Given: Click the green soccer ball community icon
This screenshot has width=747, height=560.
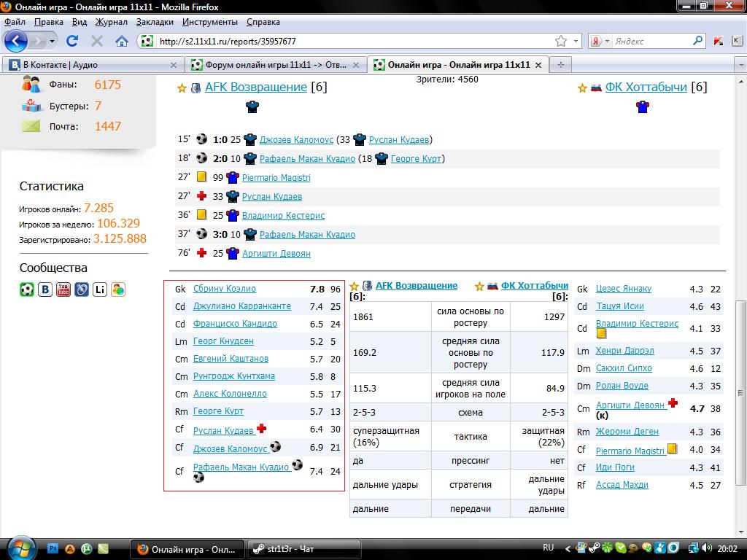Looking at the screenshot, I should [x=27, y=289].
